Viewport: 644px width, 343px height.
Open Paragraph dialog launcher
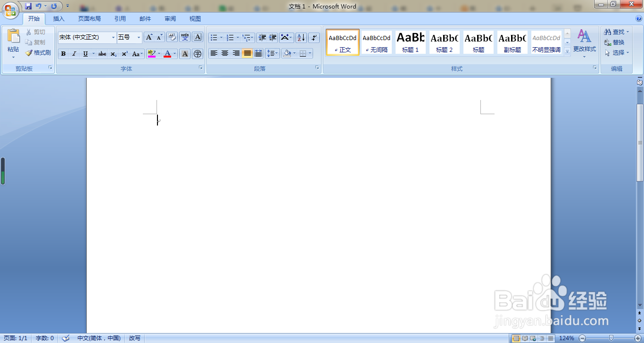(x=317, y=68)
